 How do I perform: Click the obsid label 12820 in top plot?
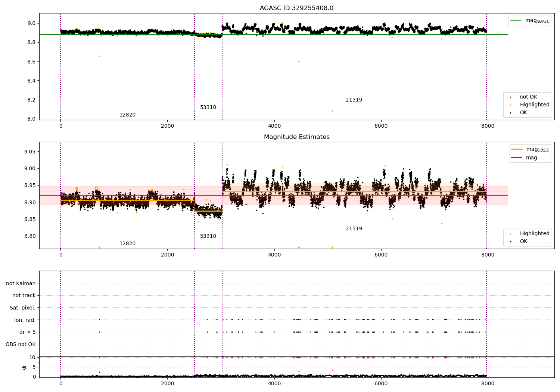click(x=127, y=115)
